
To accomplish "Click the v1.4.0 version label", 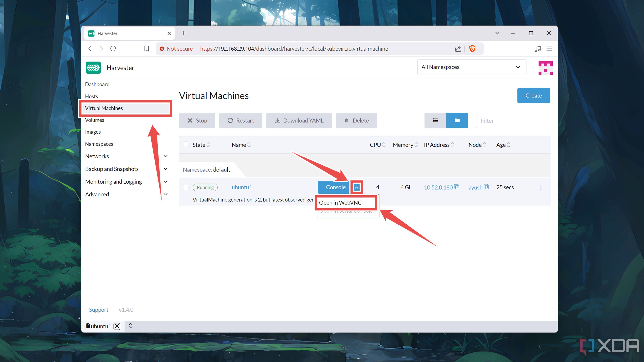I will click(126, 310).
